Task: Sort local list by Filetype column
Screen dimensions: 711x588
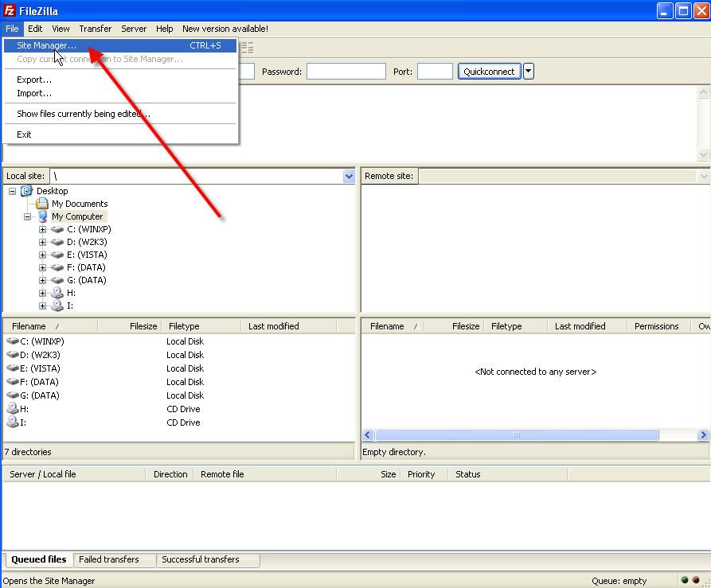Action: click(201, 326)
